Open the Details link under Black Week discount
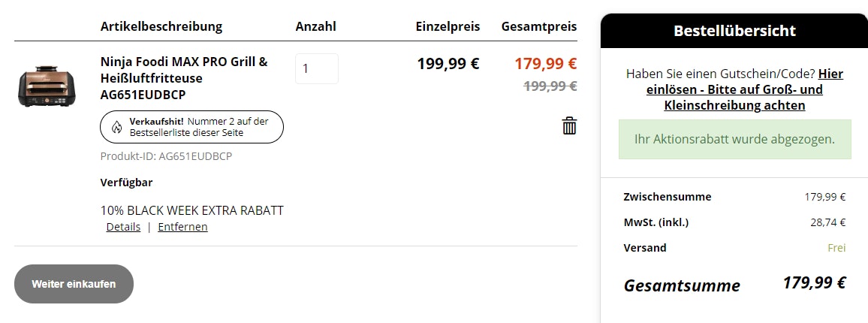 pos(123,227)
